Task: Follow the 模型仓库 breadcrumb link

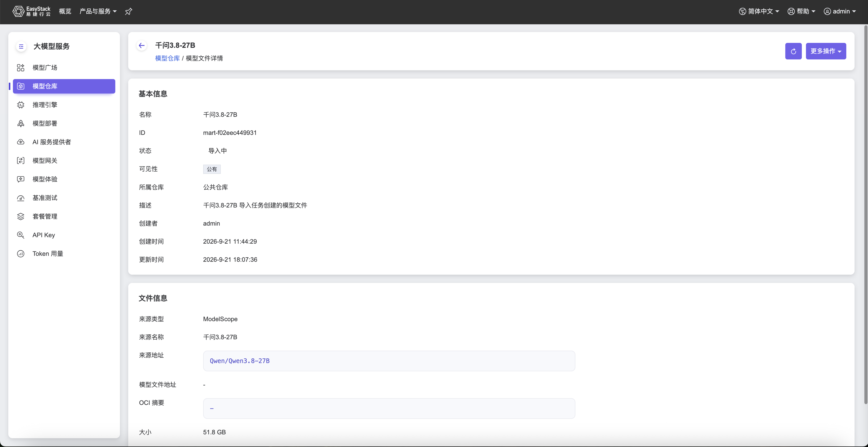Action: point(167,58)
